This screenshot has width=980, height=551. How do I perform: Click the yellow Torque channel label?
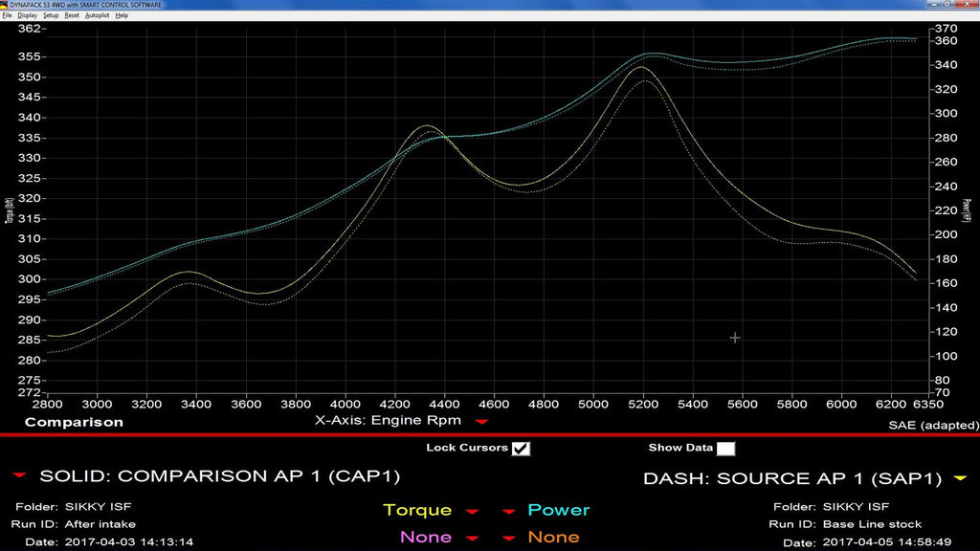(x=418, y=511)
